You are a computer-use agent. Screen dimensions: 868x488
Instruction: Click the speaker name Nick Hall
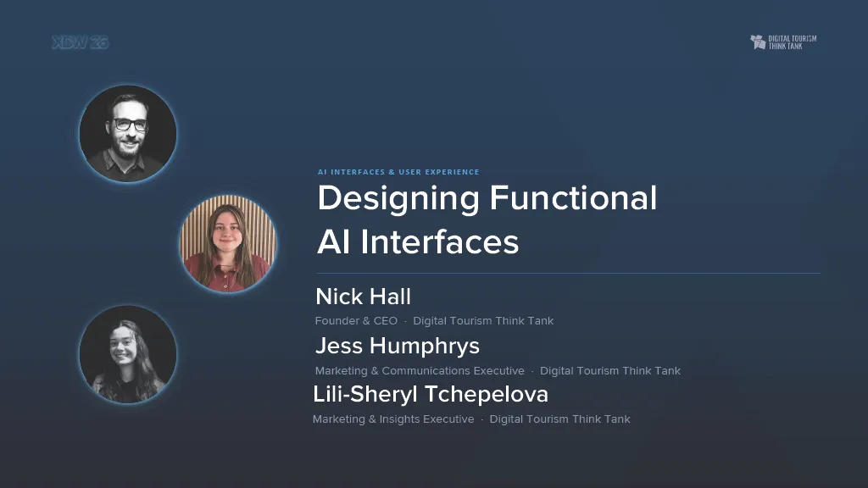click(363, 297)
